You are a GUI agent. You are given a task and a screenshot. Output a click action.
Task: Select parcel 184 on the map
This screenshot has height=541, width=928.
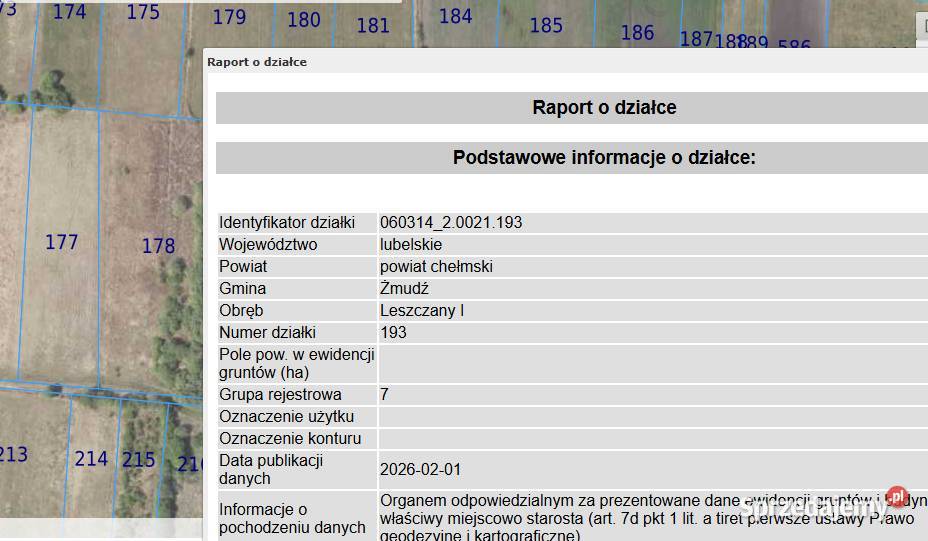pos(455,16)
